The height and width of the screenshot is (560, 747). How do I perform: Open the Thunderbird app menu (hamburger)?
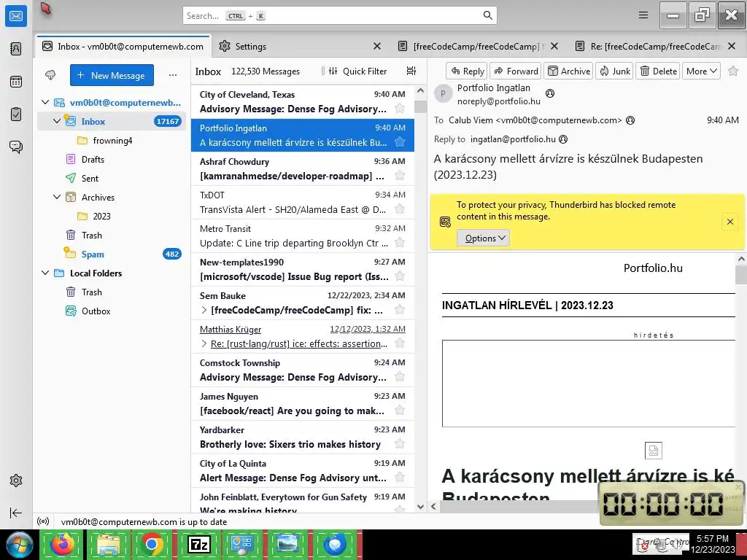pos(643,15)
